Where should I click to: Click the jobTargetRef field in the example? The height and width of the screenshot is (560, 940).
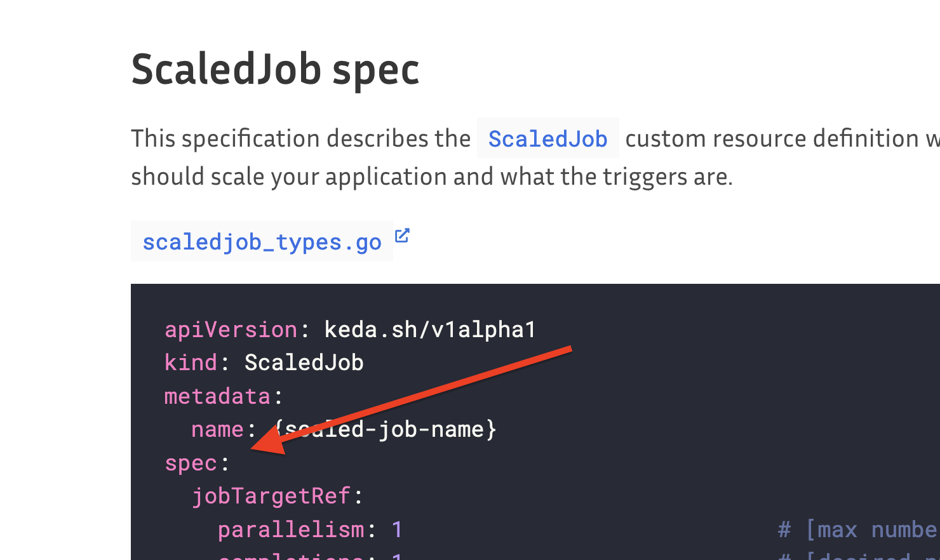click(x=272, y=495)
